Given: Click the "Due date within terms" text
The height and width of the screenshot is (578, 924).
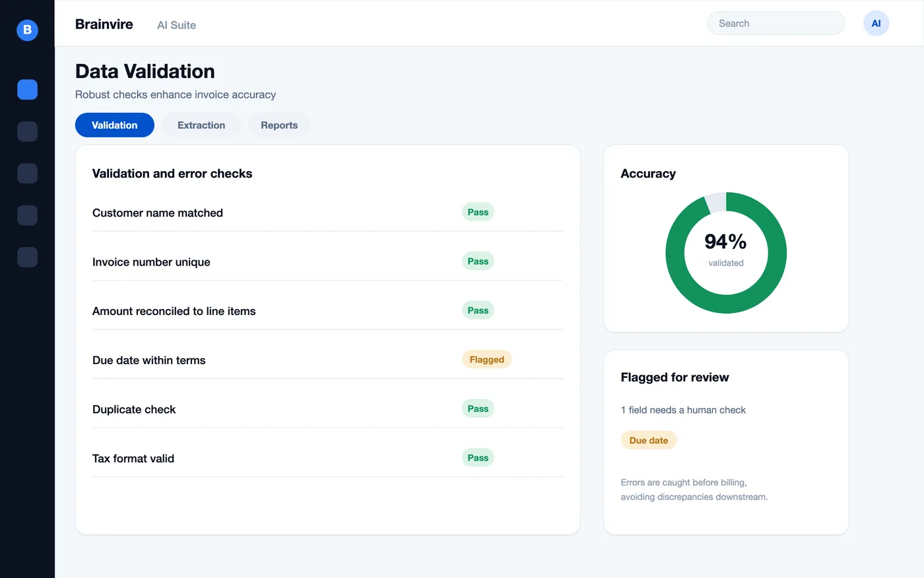Looking at the screenshot, I should pos(149,360).
